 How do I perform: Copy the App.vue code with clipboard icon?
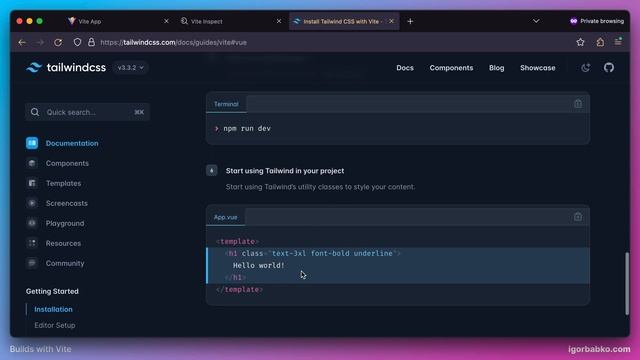(x=578, y=217)
